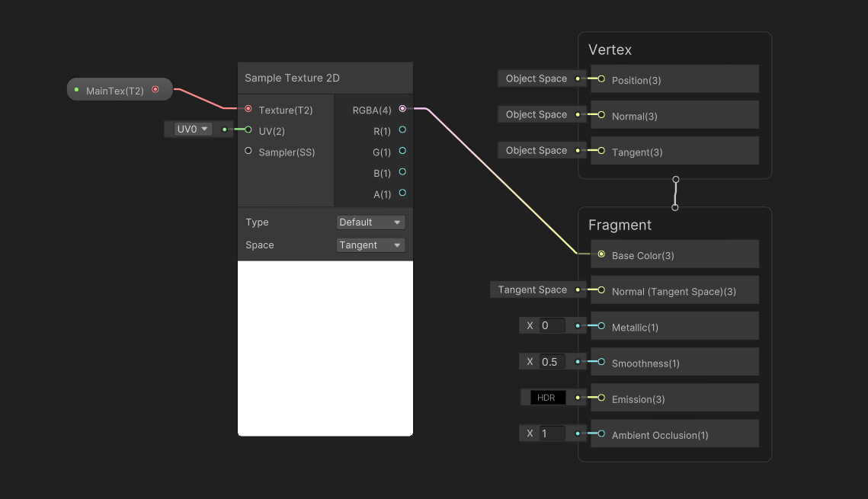The width and height of the screenshot is (868, 499).
Task: Click the RGBA(4) output port
Action: (402, 109)
